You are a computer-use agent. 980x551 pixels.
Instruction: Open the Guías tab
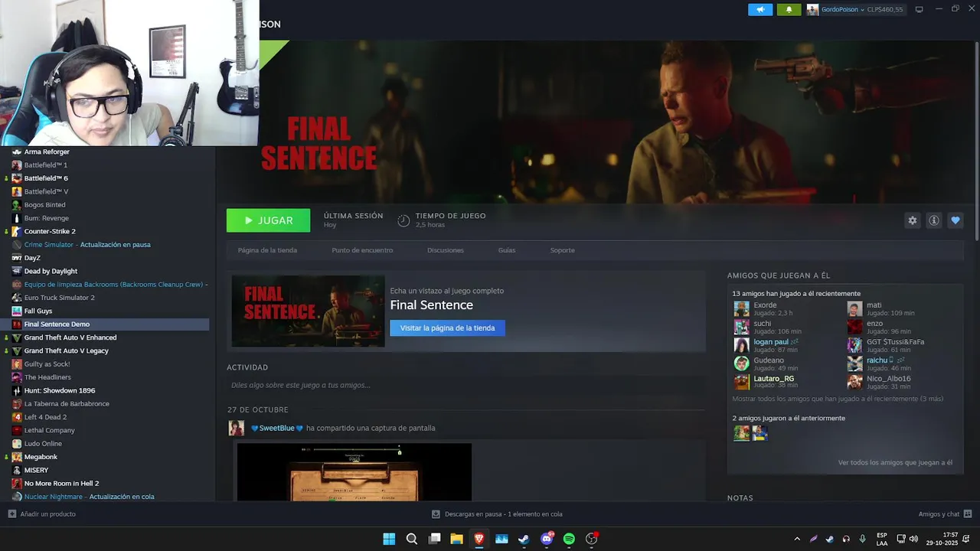pos(507,250)
